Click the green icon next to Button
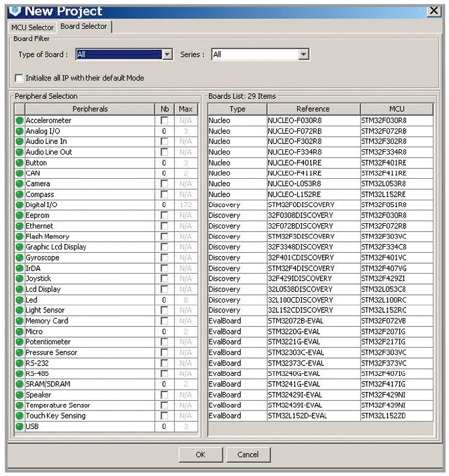The width and height of the screenshot is (449, 476). pos(20,163)
